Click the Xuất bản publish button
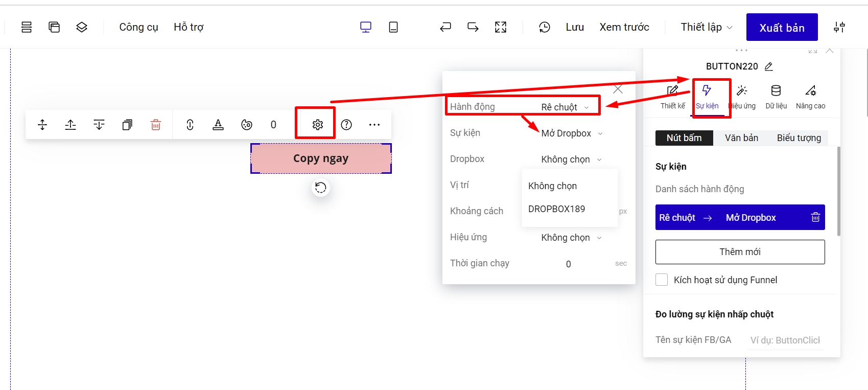Image resolution: width=868 pixels, height=390 pixels. coord(782,28)
